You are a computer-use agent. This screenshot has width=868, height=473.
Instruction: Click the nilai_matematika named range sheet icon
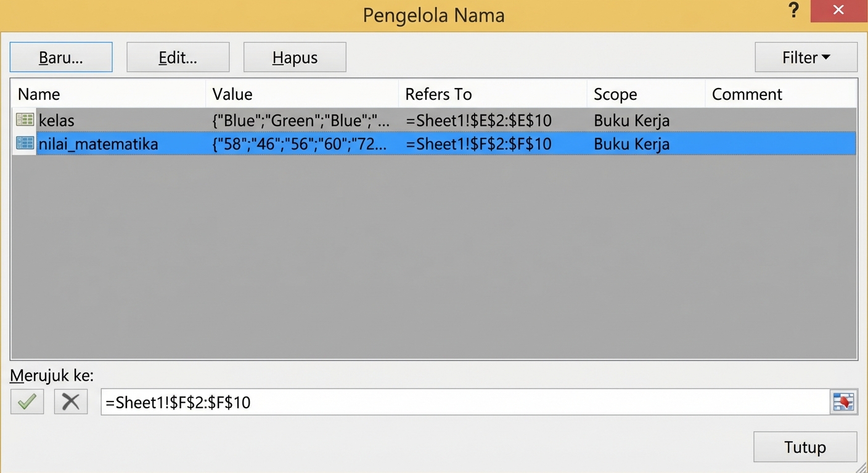pyautogui.click(x=23, y=143)
